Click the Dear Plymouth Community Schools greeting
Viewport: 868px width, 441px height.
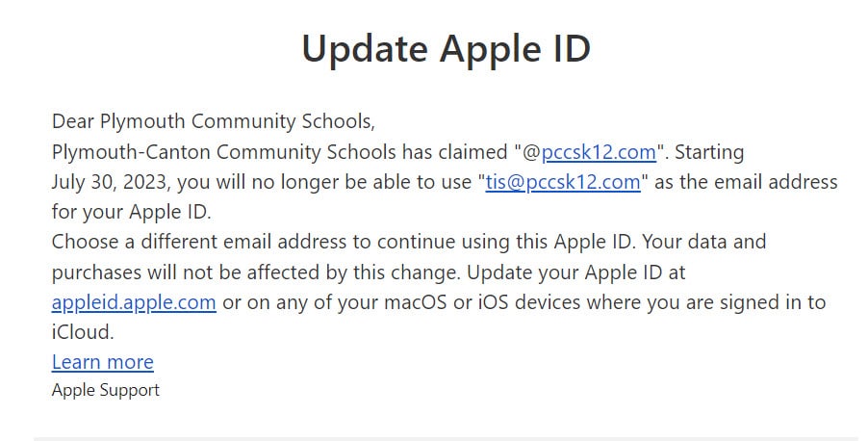tap(213, 121)
